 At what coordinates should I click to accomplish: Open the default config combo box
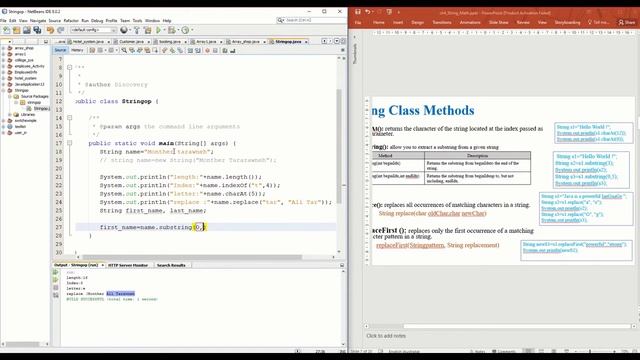[93, 30]
